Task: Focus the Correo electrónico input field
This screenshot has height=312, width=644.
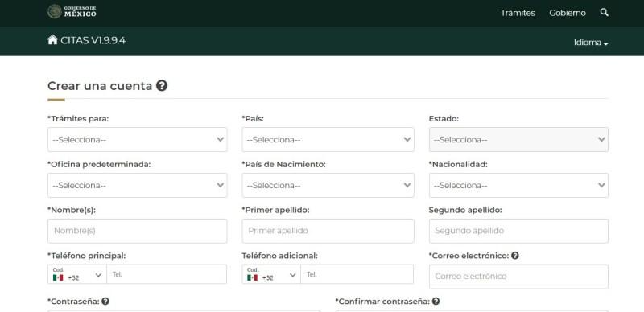Action: 518,277
